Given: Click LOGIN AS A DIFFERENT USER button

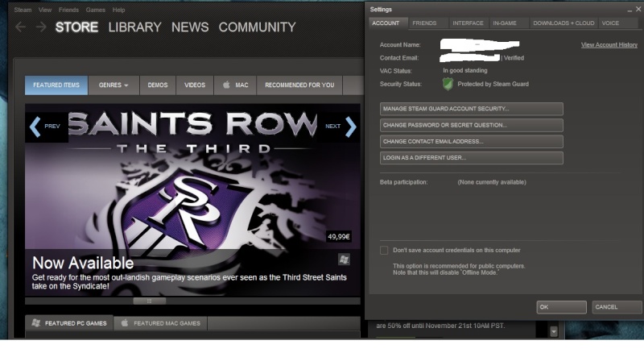Looking at the screenshot, I should tap(472, 158).
